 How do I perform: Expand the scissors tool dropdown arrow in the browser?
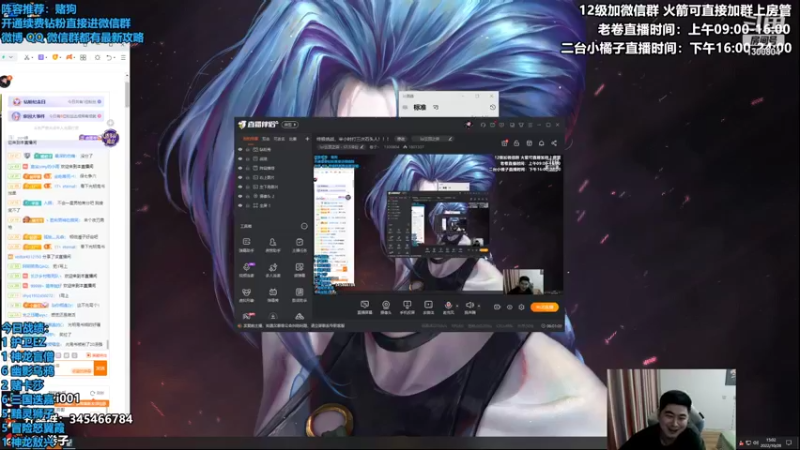(33, 58)
